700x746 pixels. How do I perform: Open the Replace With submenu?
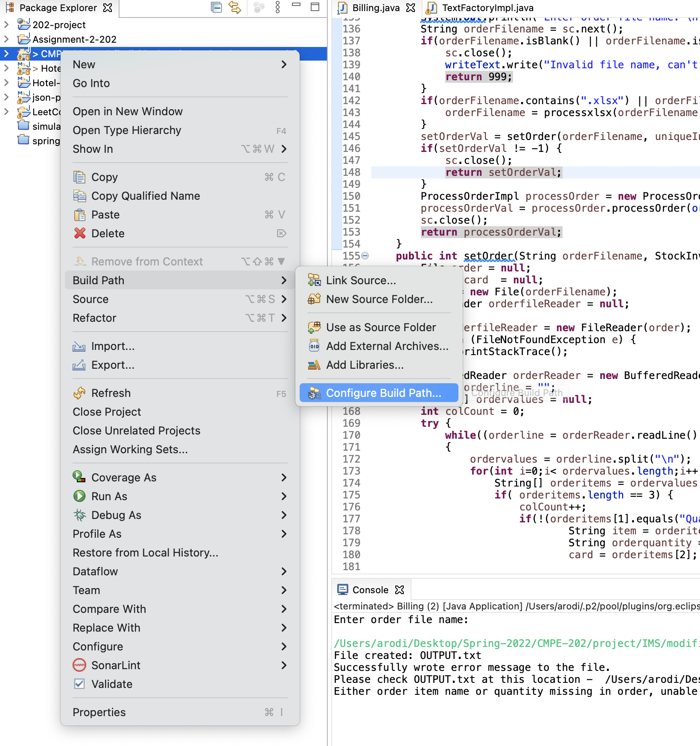pyautogui.click(x=180, y=628)
